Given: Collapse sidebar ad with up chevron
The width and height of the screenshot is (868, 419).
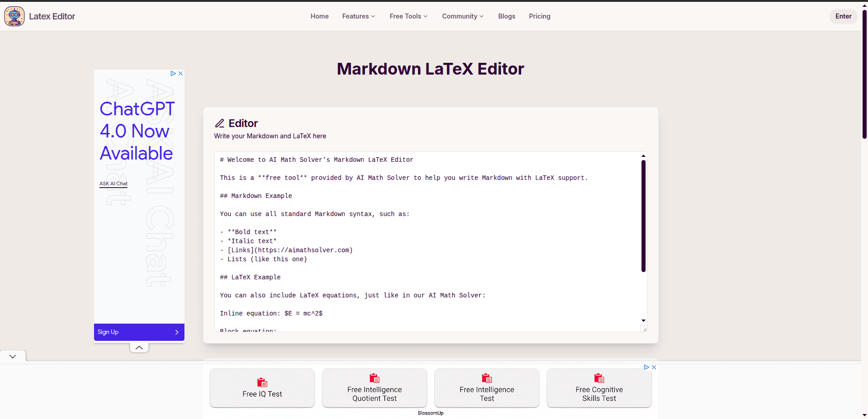Looking at the screenshot, I should click(139, 348).
